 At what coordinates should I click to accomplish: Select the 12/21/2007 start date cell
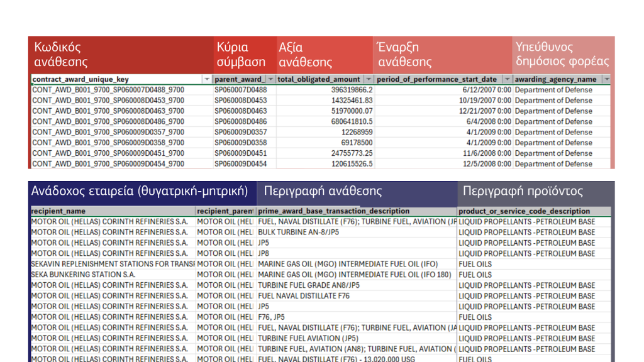443,111
